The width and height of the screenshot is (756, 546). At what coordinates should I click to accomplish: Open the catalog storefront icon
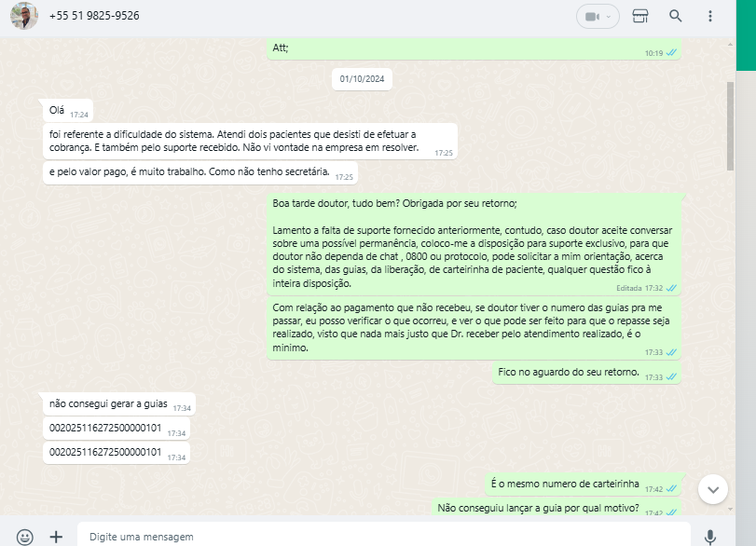point(640,17)
